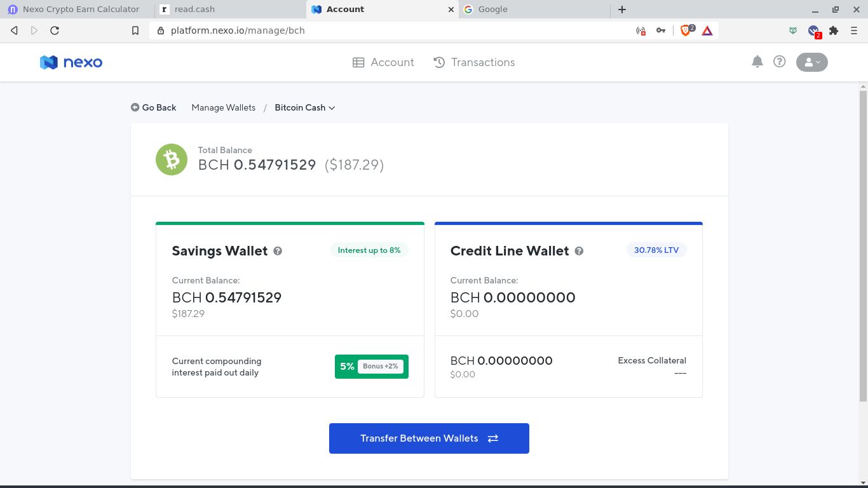Click the Savings Wallet heading
The height and width of the screenshot is (488, 868).
coord(220,251)
